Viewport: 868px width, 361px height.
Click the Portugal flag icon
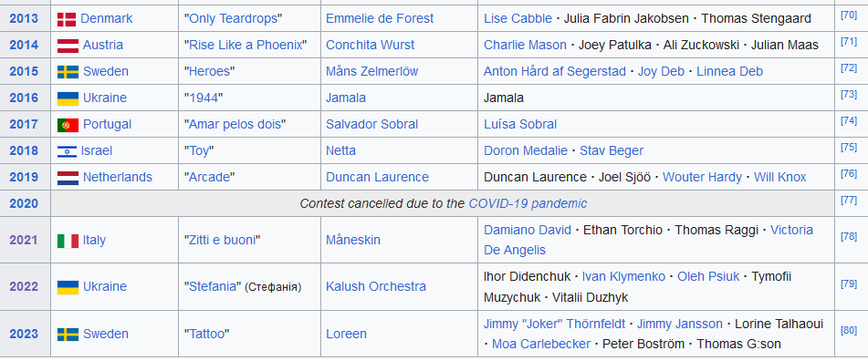tap(68, 125)
